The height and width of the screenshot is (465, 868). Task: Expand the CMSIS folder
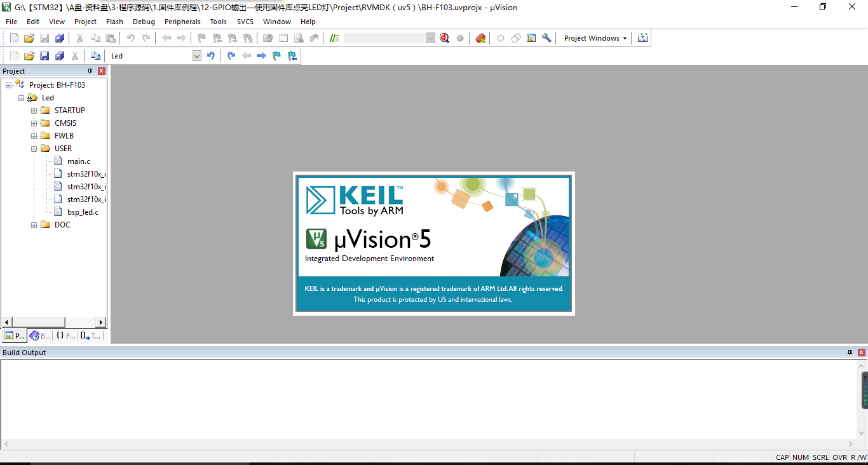[34, 123]
